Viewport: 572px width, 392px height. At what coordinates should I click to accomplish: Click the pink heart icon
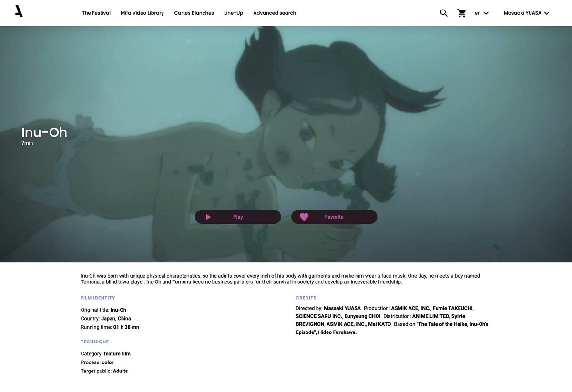tap(304, 217)
